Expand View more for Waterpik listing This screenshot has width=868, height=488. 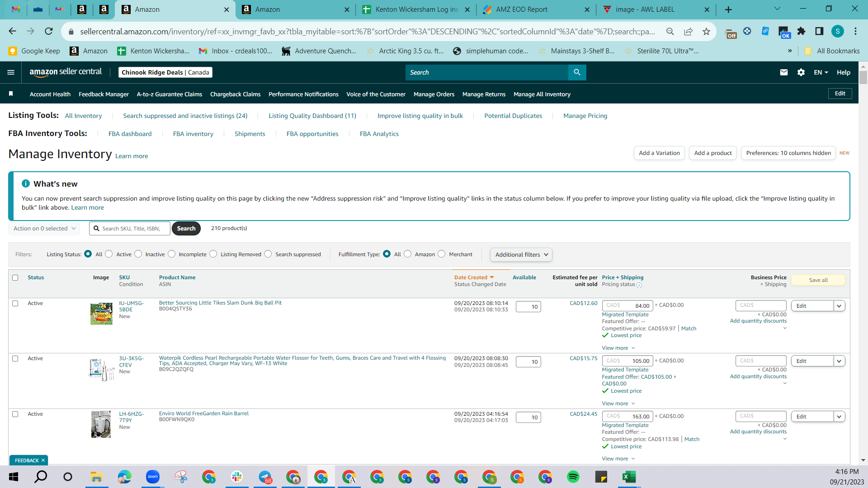618,404
